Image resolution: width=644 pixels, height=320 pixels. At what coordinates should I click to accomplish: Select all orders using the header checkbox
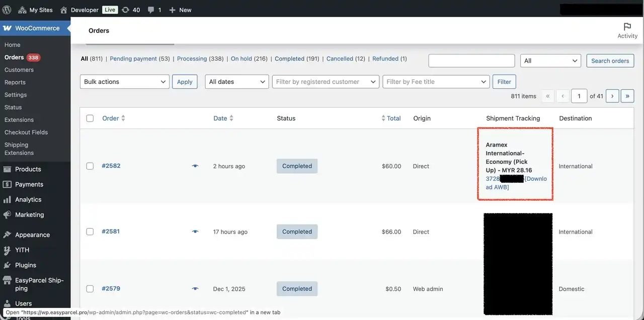90,118
